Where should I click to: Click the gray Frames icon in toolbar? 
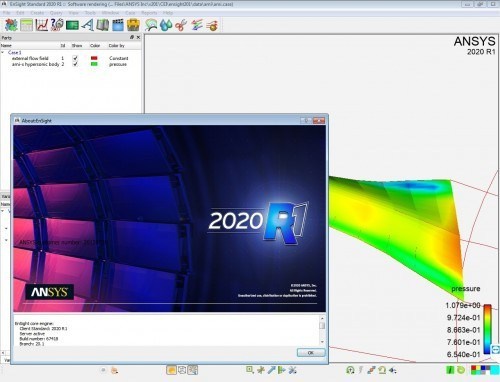point(103,25)
